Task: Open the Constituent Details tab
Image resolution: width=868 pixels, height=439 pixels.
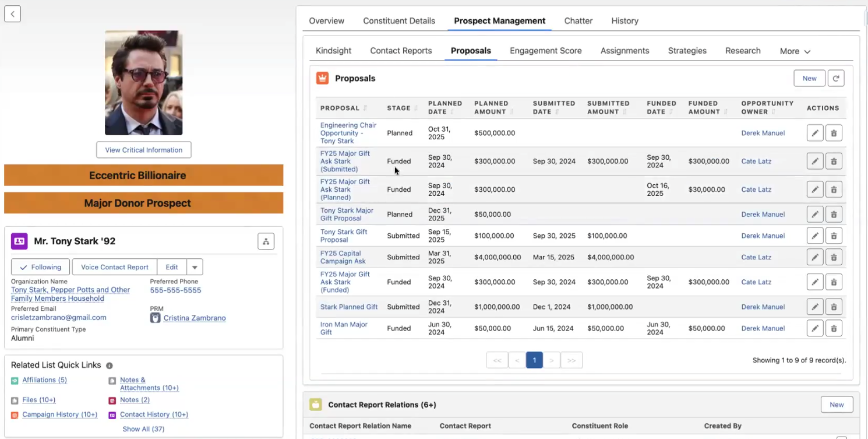Action: click(x=399, y=20)
